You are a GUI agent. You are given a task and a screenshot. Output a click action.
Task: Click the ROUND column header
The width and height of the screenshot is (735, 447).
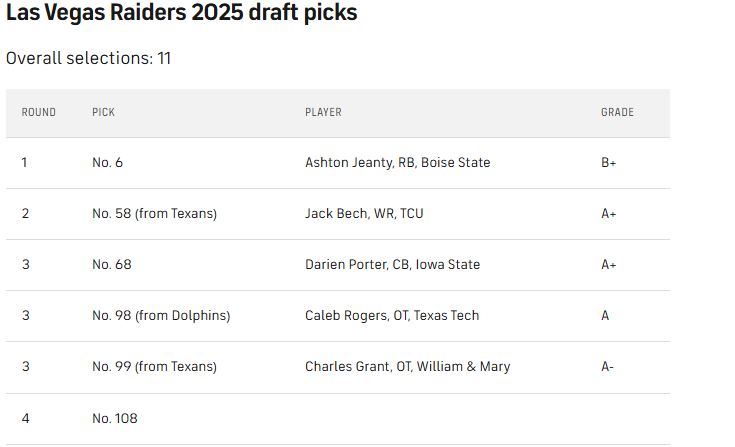click(39, 112)
